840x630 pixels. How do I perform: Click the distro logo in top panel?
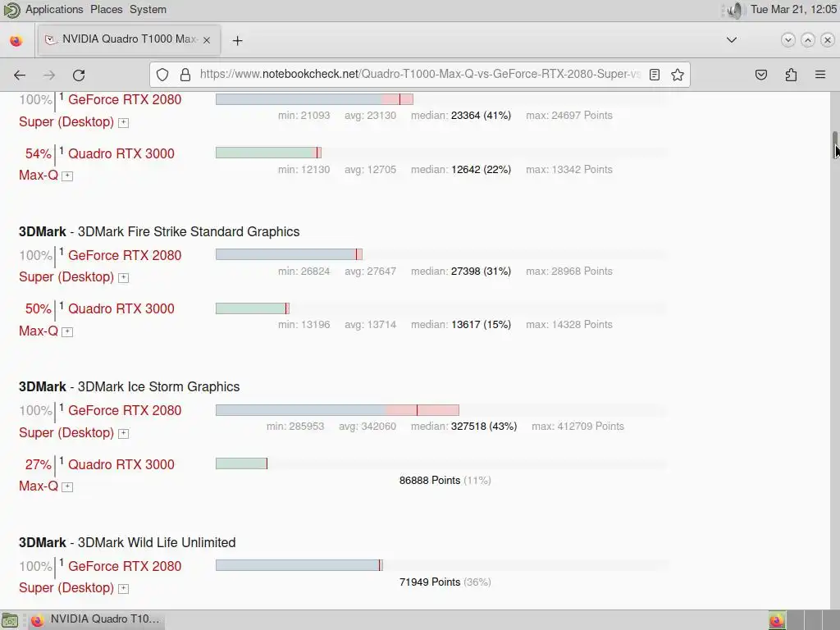point(11,10)
